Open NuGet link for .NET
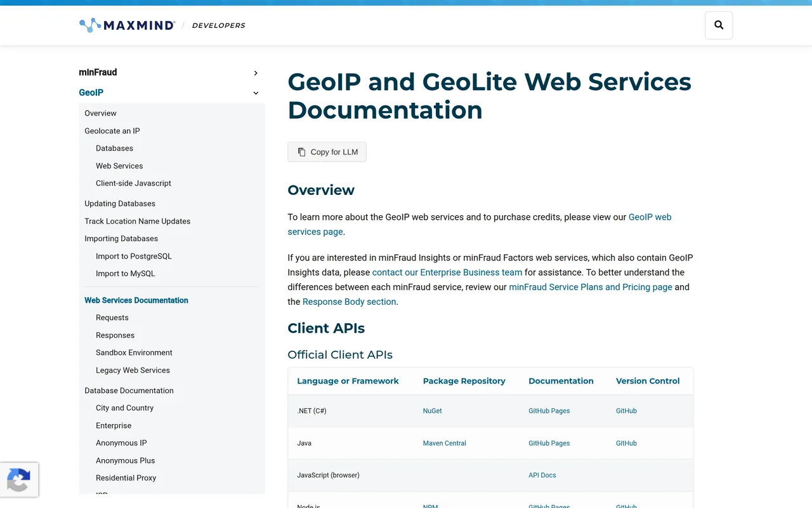 [433, 411]
